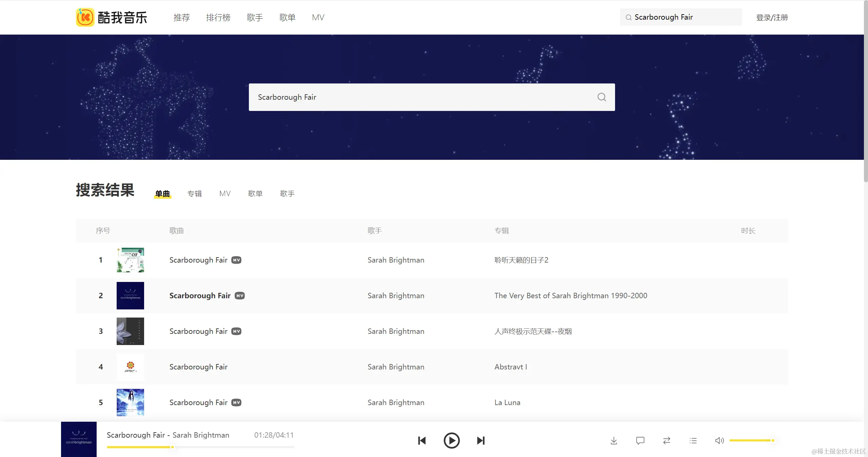Click the MV badge on song 1

[x=236, y=260]
